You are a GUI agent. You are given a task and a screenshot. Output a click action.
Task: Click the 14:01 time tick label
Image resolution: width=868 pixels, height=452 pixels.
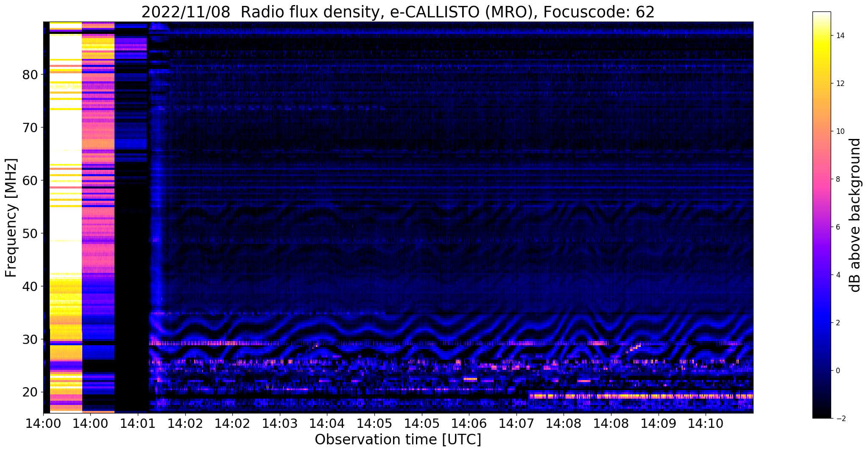[x=138, y=423]
